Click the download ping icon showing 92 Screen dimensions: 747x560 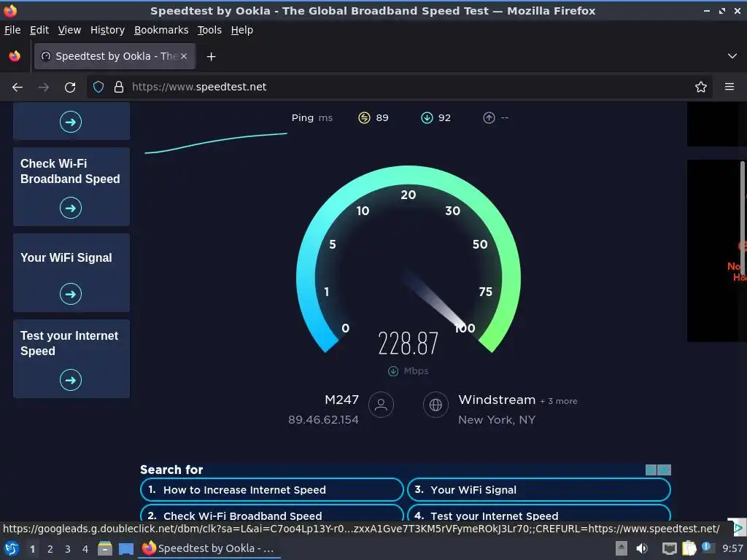point(427,117)
